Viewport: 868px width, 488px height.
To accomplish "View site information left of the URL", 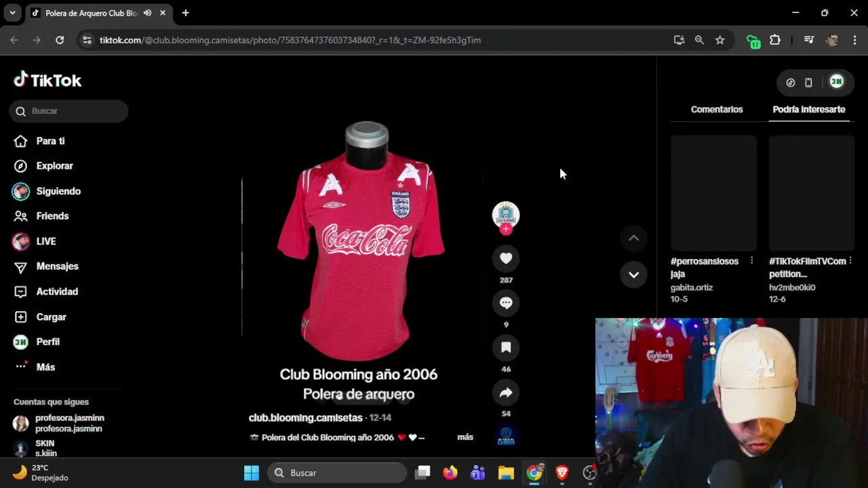I will 87,40.
